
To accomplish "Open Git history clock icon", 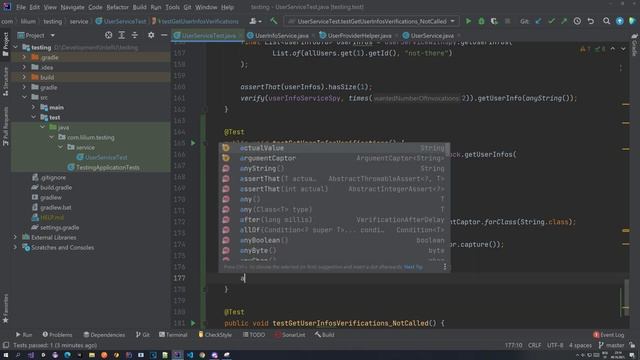I will point(577,21).
